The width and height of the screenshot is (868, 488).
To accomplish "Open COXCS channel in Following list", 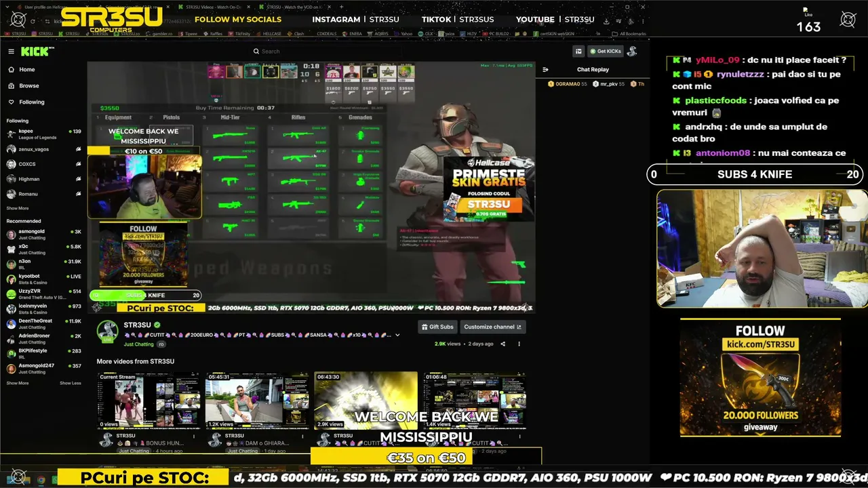I will click(x=43, y=164).
